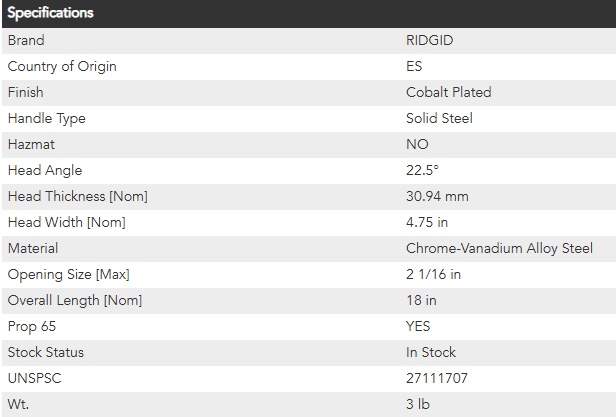Image resolution: width=616 pixels, height=417 pixels.
Task: Click the Opening Size [Max] label
Action: coord(68,274)
